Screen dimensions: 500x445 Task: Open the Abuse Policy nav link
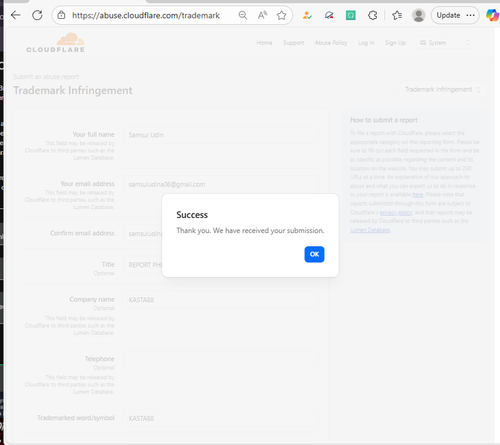point(331,43)
